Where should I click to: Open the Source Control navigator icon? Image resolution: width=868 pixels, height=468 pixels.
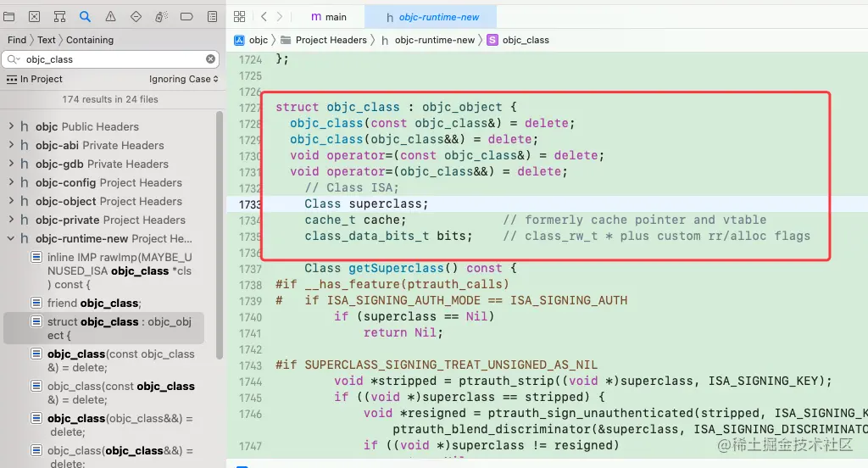(34, 17)
